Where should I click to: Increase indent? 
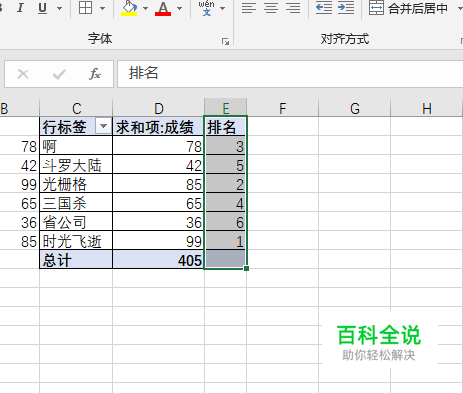(x=346, y=8)
